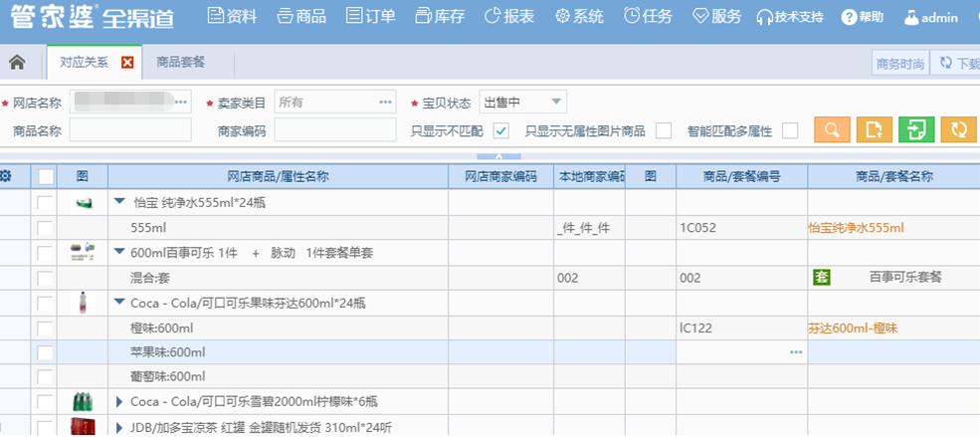Viewport: 980px width, 437px height.
Task: Check the 怡宝 纯净水555ml*24瓶 row checkbox
Action: (45, 202)
